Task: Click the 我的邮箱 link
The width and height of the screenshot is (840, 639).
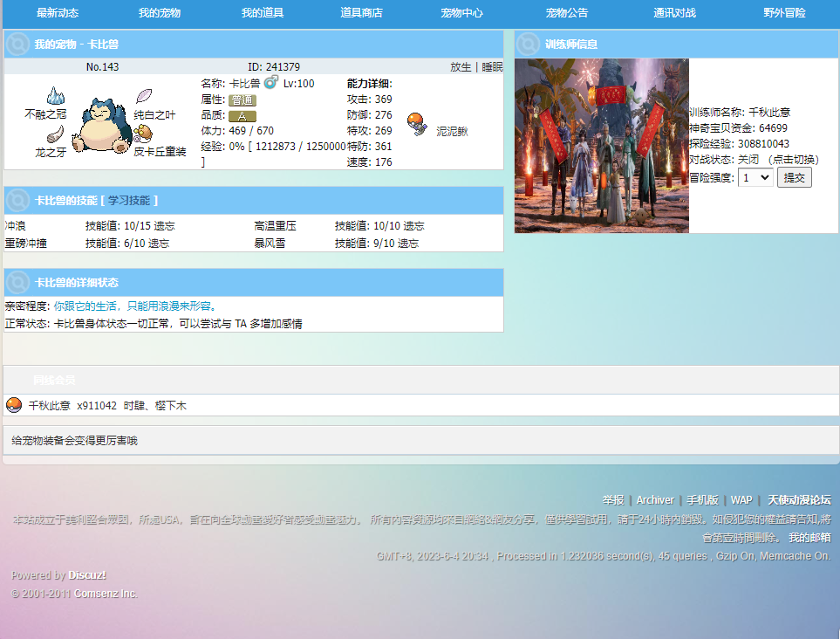Action: tap(809, 538)
